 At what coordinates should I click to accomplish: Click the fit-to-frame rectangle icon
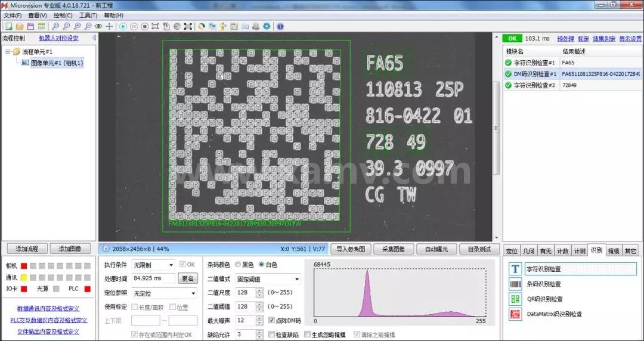click(x=155, y=26)
